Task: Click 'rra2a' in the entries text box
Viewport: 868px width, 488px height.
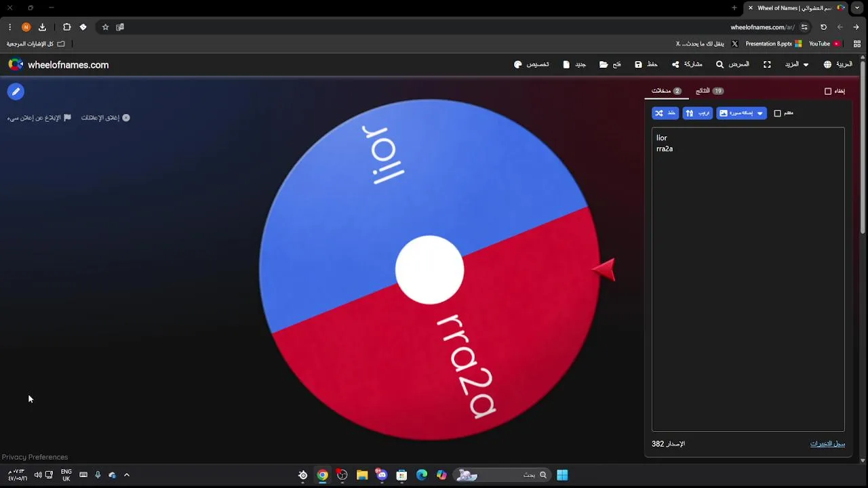Action: tap(665, 148)
